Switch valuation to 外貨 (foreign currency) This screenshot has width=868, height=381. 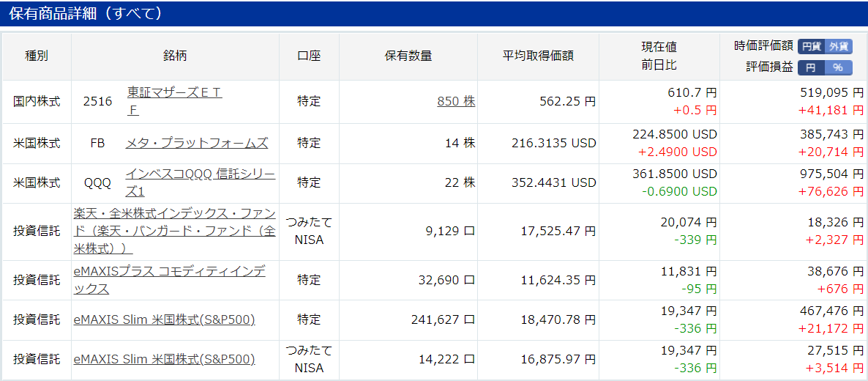[x=839, y=47]
